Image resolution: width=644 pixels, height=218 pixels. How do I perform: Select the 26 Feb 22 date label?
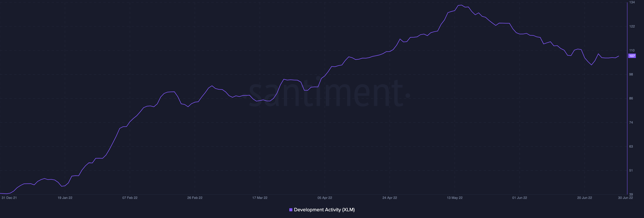(x=195, y=198)
